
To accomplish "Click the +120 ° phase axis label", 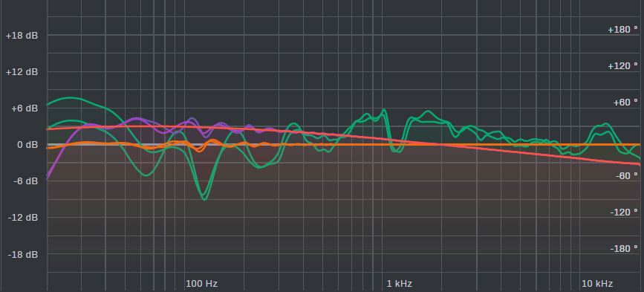I will point(623,65).
